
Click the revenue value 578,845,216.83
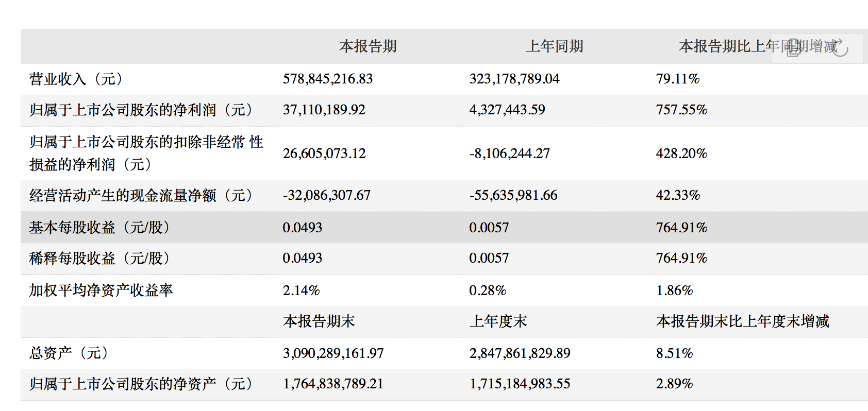[x=328, y=79]
